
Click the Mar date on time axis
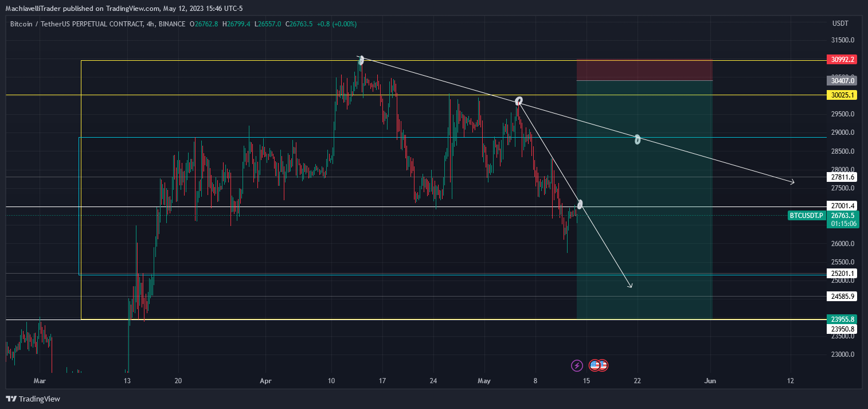pos(39,381)
